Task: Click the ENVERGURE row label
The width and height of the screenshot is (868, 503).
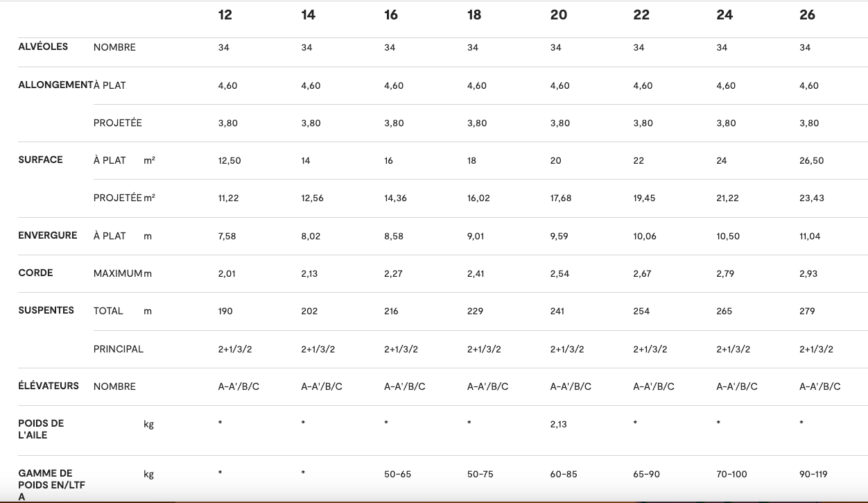Action: click(x=47, y=235)
